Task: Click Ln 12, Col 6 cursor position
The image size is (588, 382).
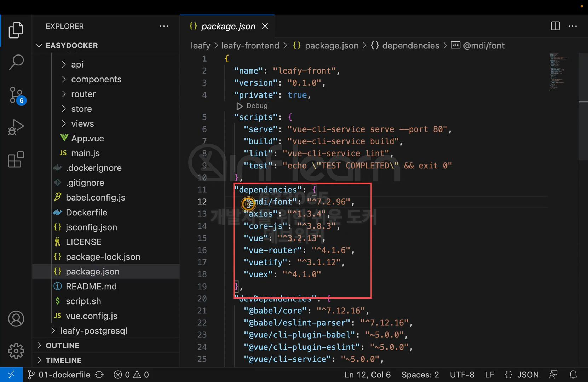Action: [x=367, y=375]
